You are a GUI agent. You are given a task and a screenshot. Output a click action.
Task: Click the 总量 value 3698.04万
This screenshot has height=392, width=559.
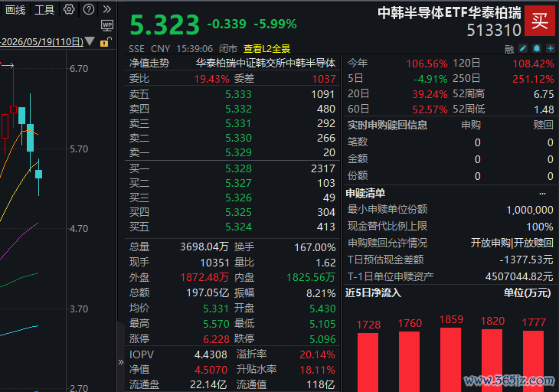point(204,247)
